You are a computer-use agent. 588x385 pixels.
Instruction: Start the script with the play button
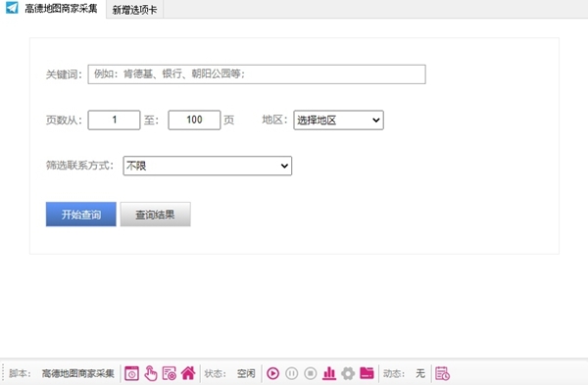pos(273,373)
